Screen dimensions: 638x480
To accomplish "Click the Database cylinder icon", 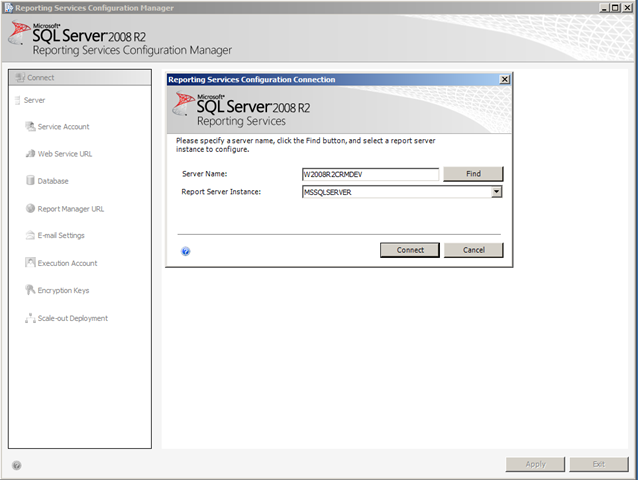I will click(x=30, y=180).
